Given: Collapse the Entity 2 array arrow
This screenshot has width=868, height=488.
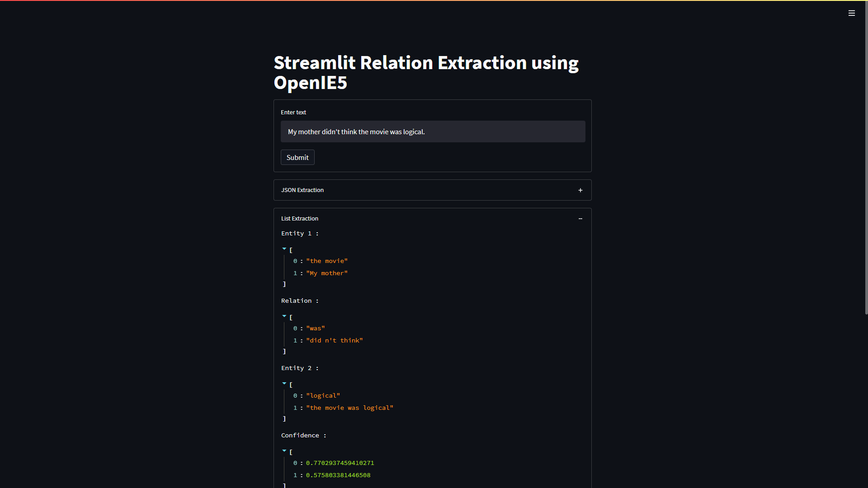Looking at the screenshot, I should [x=284, y=384].
